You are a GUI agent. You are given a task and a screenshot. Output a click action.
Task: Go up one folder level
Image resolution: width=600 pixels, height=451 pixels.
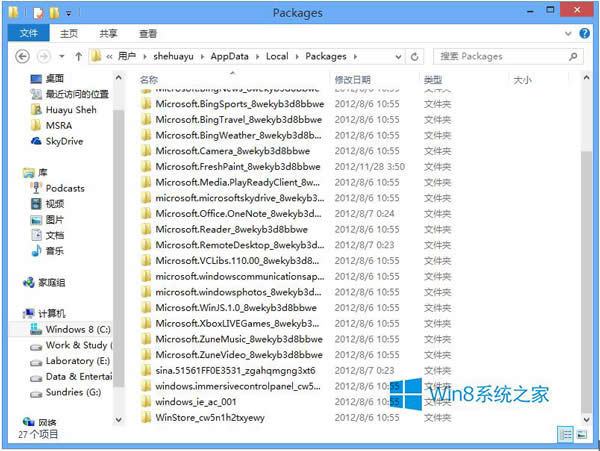[x=78, y=57]
